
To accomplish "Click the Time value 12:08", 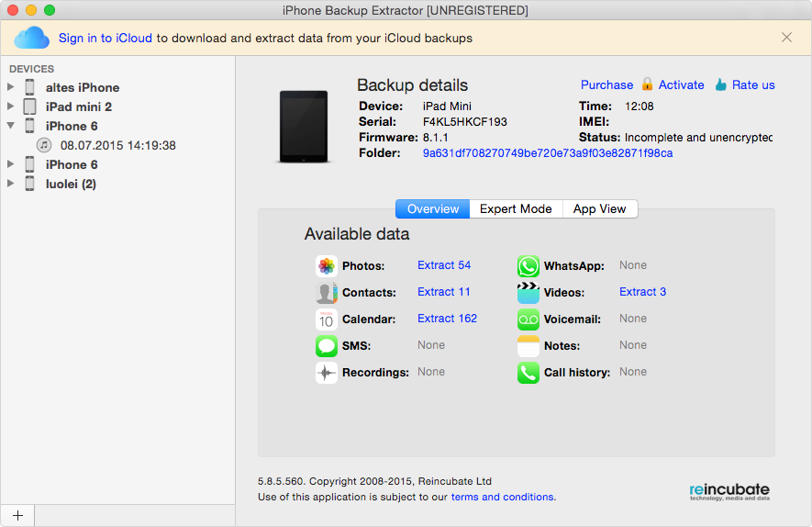I will coord(639,107).
